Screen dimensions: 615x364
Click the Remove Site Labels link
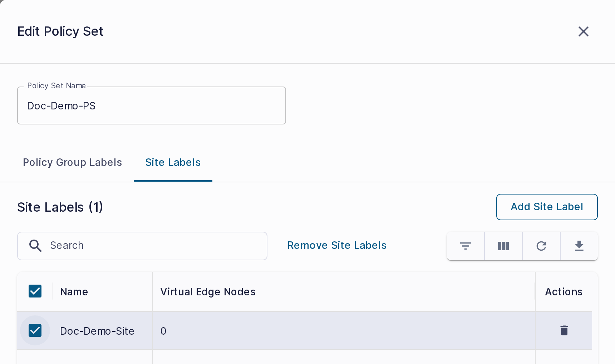coord(337,245)
